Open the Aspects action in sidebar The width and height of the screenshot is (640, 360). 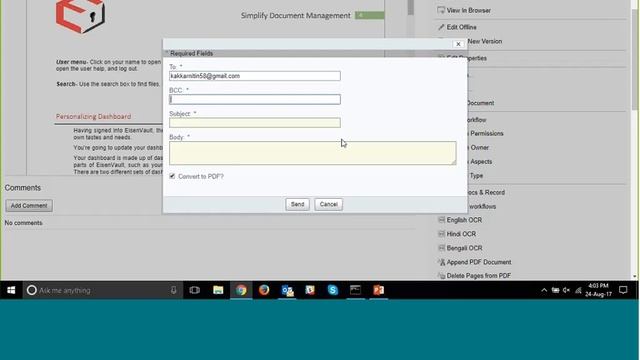coord(481,162)
